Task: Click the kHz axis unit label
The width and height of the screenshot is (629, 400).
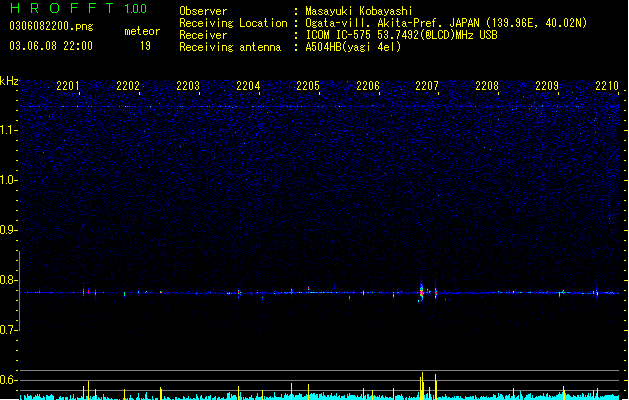Action: (x=9, y=81)
